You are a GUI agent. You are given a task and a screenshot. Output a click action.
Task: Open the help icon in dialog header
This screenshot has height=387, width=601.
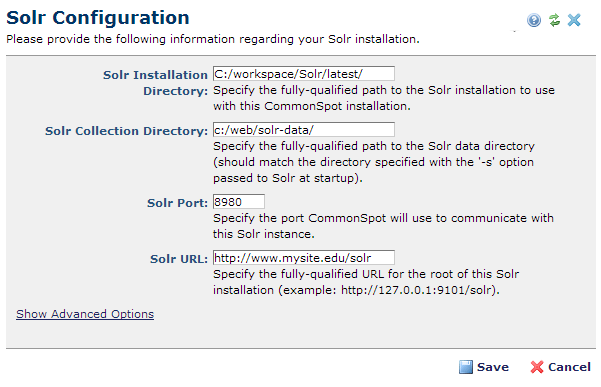click(x=534, y=20)
